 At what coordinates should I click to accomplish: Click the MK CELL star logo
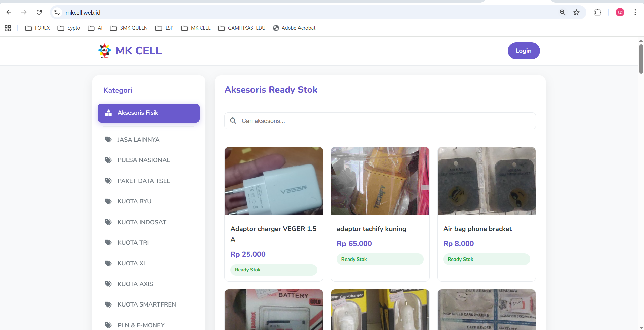pyautogui.click(x=105, y=51)
